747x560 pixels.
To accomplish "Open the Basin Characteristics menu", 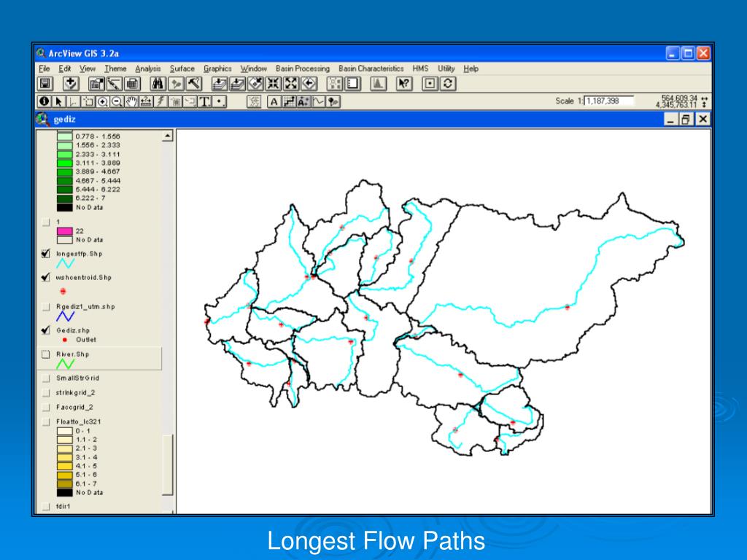I will pos(371,69).
